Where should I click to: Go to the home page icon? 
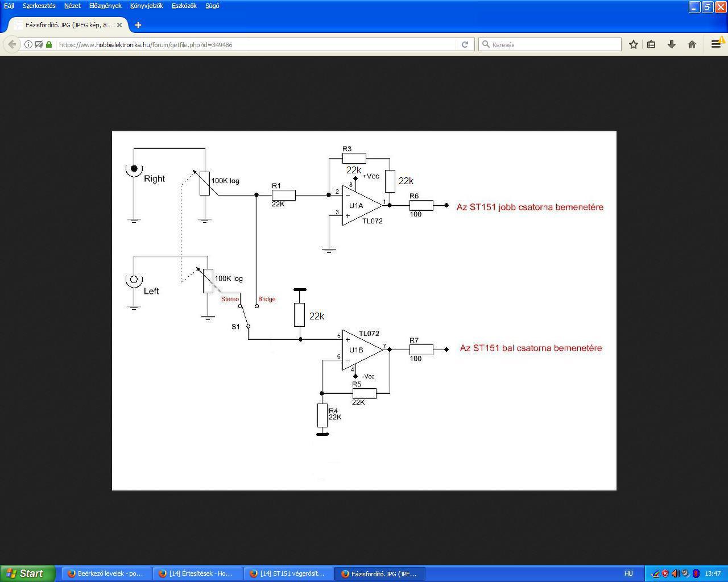[x=692, y=44]
